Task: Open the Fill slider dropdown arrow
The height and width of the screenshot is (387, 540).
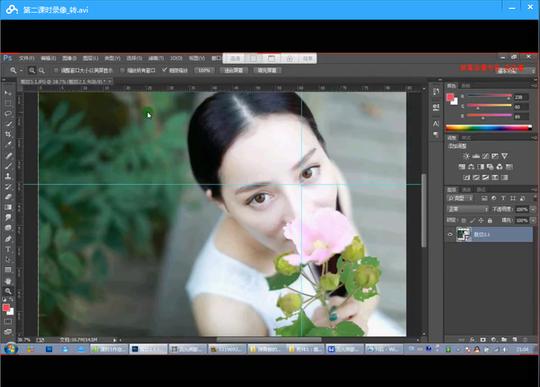Action: (x=533, y=220)
